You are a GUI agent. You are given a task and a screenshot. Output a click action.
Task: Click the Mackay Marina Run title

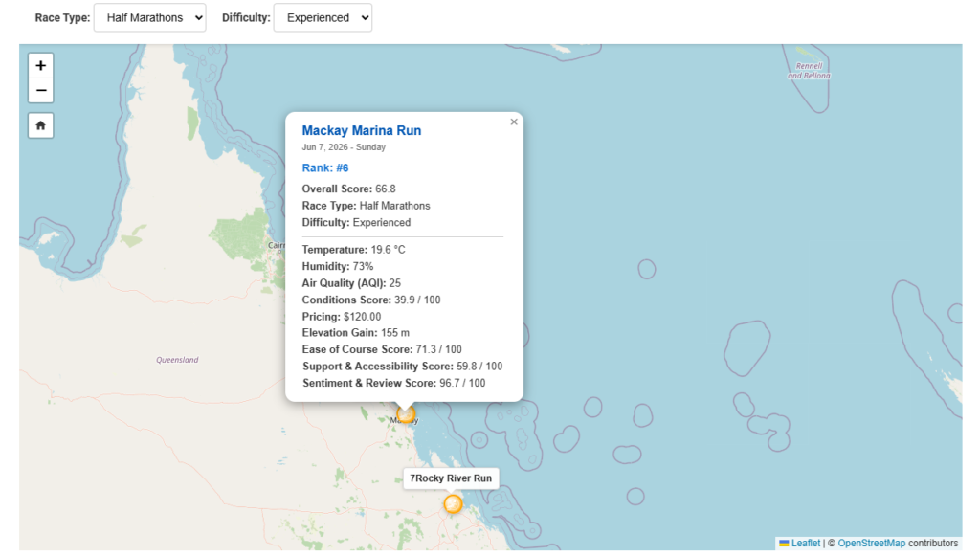point(361,130)
